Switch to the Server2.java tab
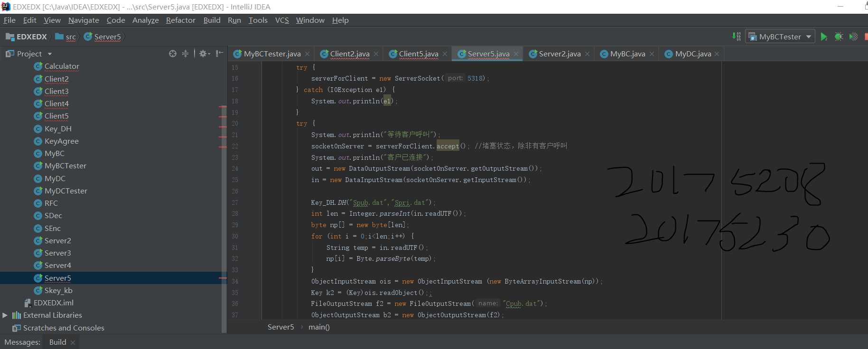Viewport: 868px width, 349px height. [560, 54]
